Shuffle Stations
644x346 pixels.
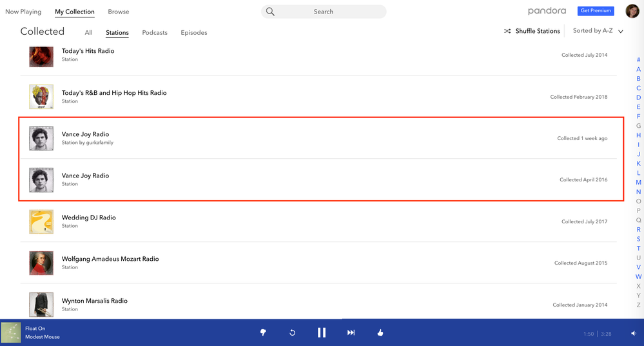tap(532, 31)
